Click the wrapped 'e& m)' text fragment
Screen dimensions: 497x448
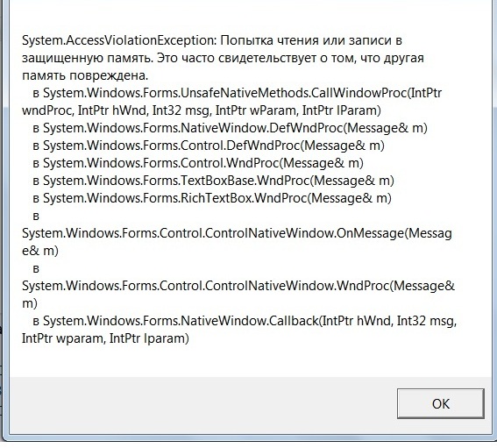coord(40,251)
